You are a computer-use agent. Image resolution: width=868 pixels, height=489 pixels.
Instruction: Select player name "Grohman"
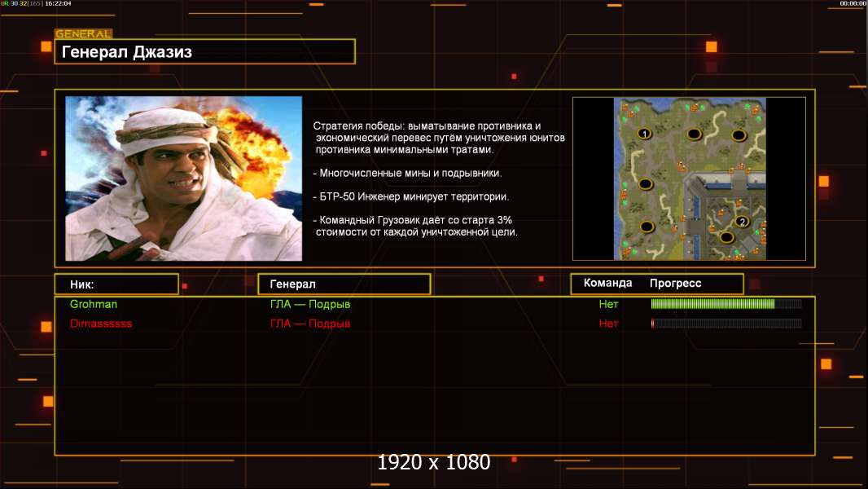(94, 304)
